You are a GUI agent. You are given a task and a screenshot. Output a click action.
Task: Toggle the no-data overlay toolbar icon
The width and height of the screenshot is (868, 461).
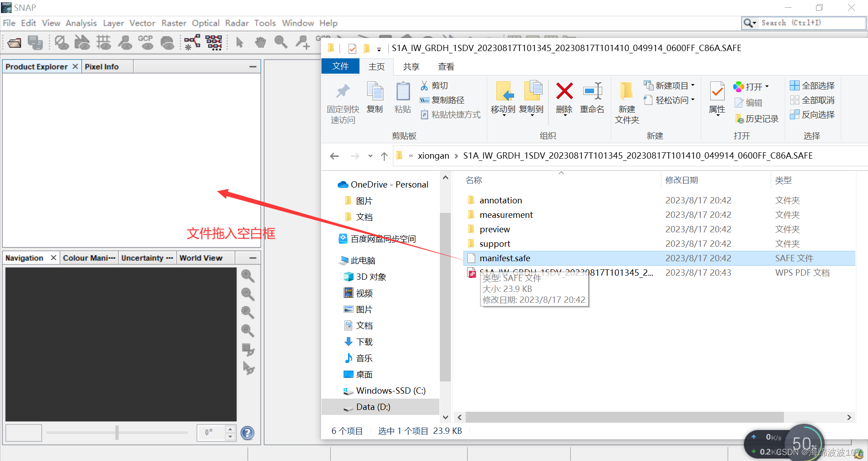(x=61, y=43)
